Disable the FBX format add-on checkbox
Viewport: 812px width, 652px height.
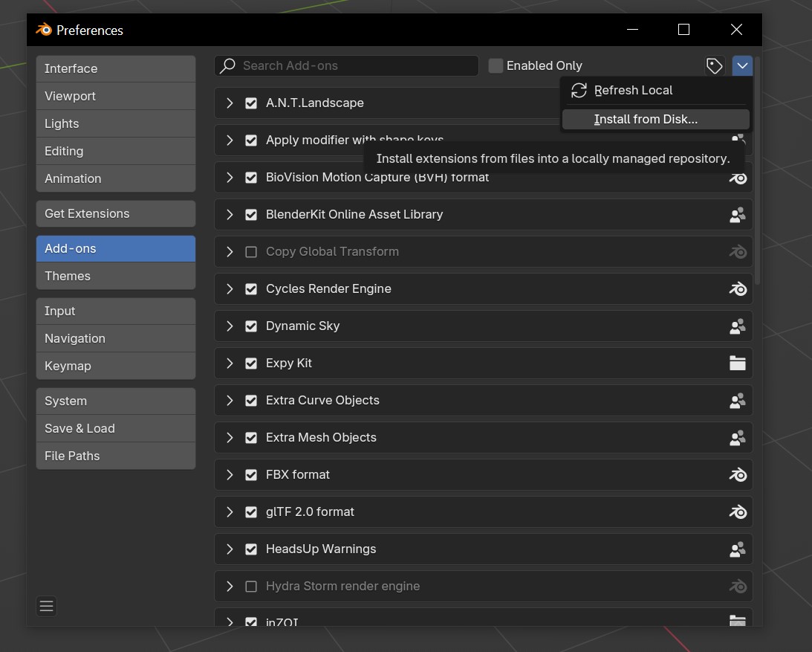[x=250, y=475]
